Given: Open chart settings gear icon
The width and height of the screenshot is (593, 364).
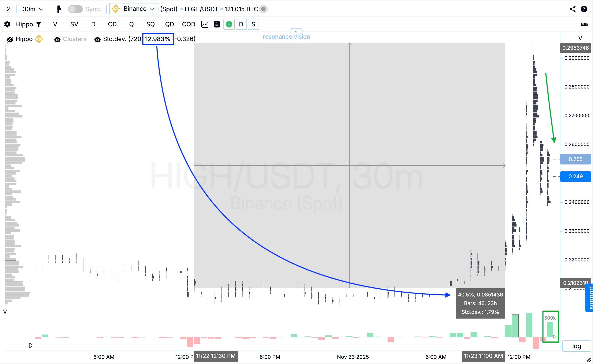Looking at the screenshot, I should (7, 24).
